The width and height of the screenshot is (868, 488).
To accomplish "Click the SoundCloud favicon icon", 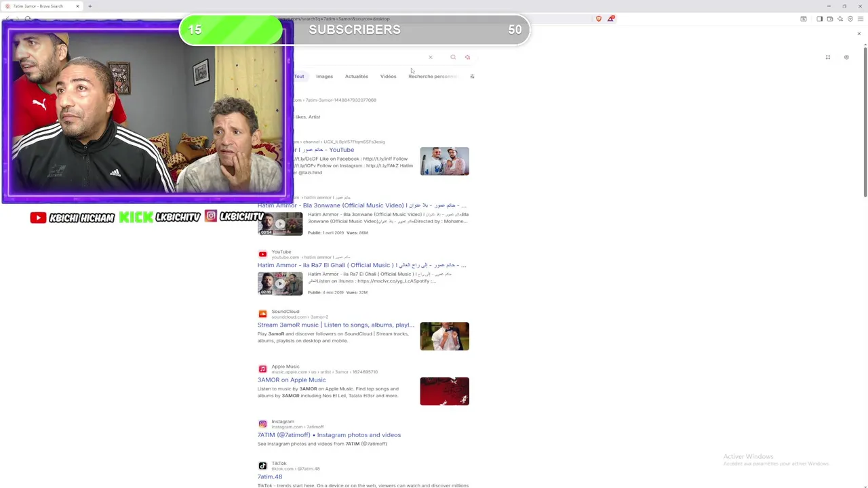I will (262, 314).
